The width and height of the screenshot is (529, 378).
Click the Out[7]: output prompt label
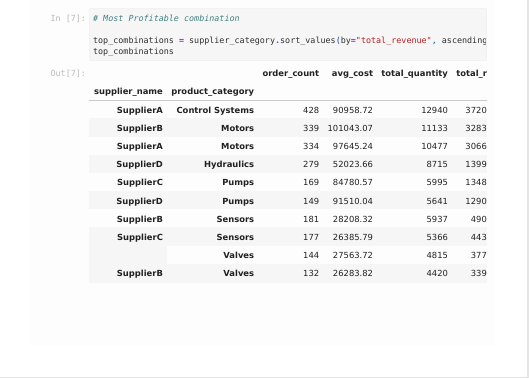pyautogui.click(x=68, y=73)
